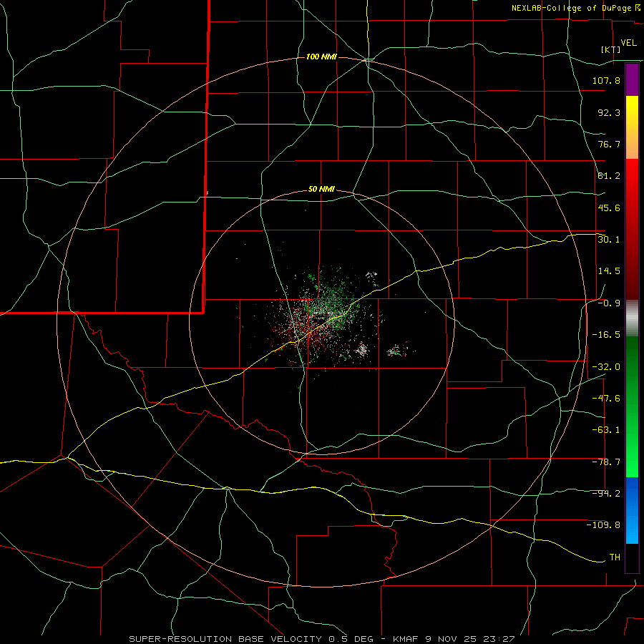The height and width of the screenshot is (644, 644).
Task: Pick the purple segment of velocity scale
Action: point(632,80)
